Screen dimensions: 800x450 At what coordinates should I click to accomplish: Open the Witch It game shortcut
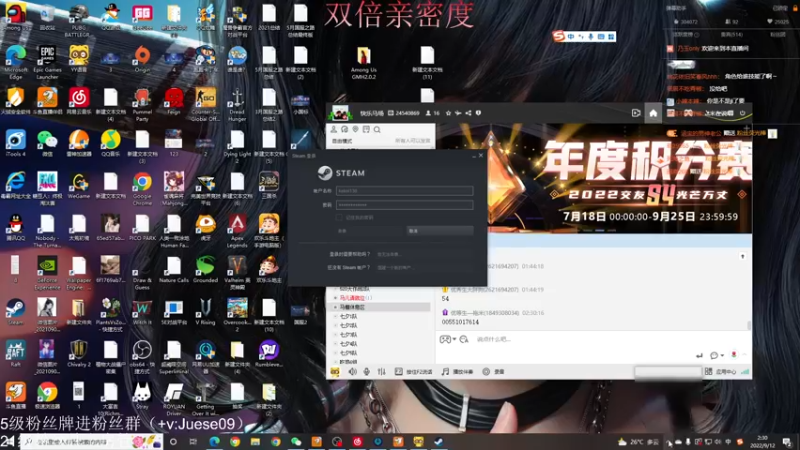(142, 312)
